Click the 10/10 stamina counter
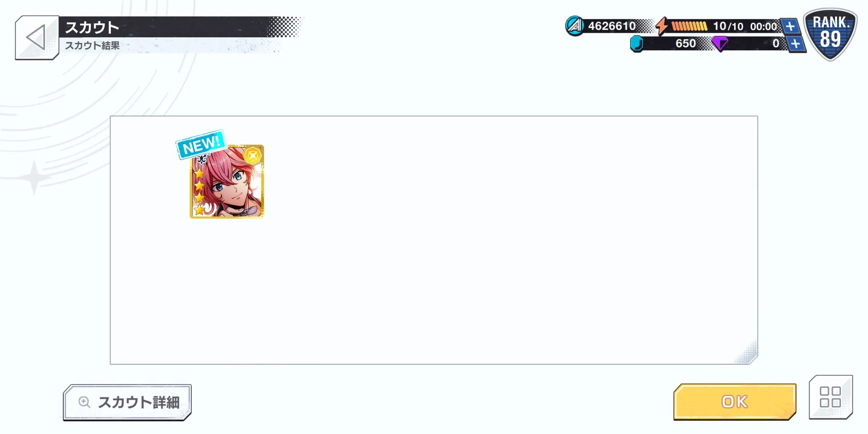The width and height of the screenshot is (868, 434). pos(728,27)
